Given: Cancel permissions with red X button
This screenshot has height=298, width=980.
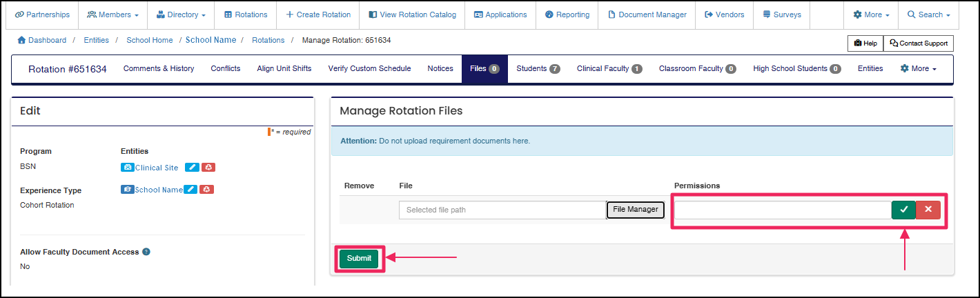Looking at the screenshot, I should click(x=928, y=210).
